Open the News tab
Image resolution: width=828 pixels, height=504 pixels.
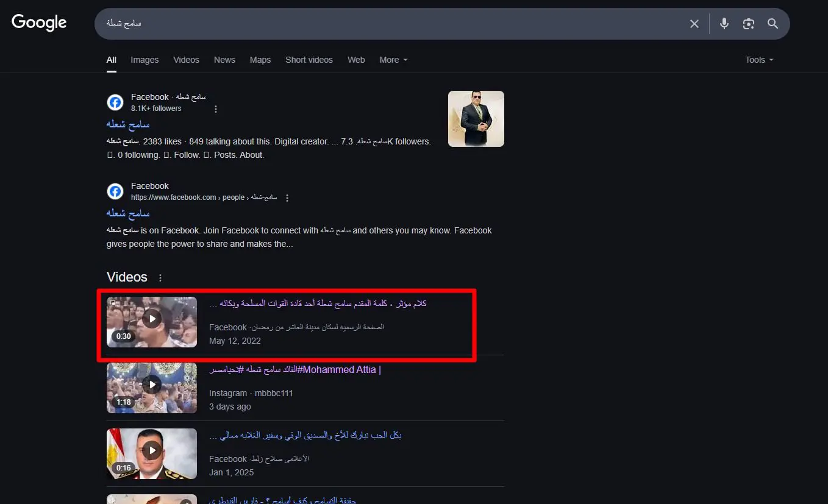pyautogui.click(x=224, y=60)
